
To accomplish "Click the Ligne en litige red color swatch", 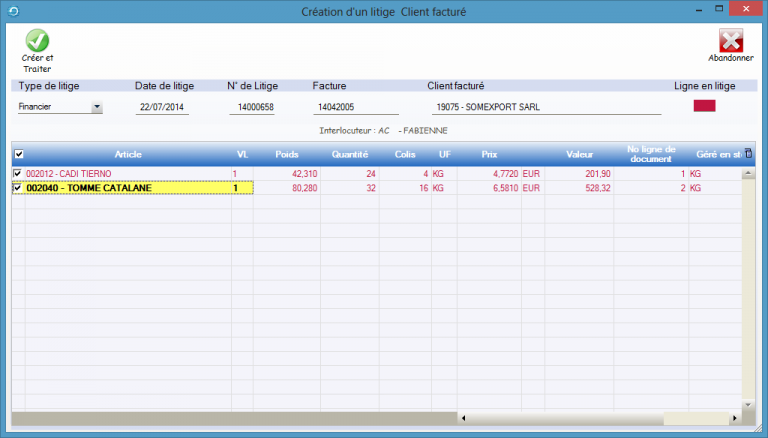I will tap(706, 106).
